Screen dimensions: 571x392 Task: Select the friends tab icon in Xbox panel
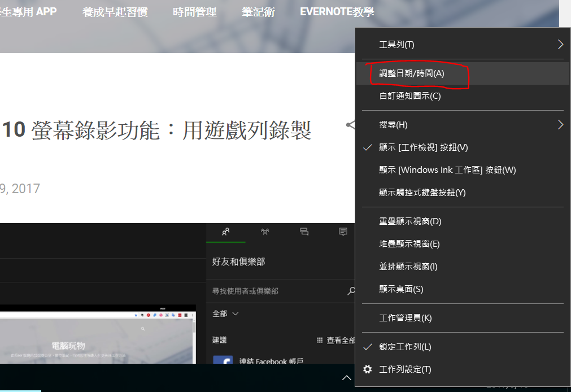click(x=226, y=232)
